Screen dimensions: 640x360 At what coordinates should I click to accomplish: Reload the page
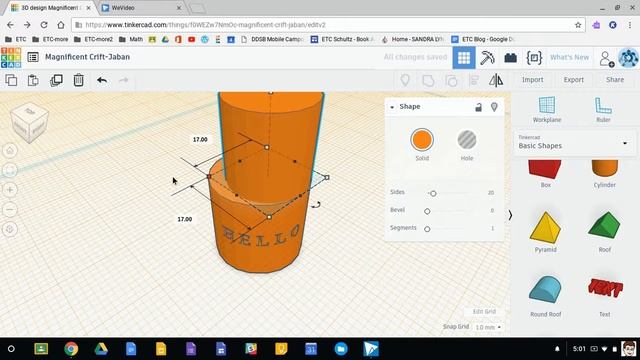tap(44, 25)
